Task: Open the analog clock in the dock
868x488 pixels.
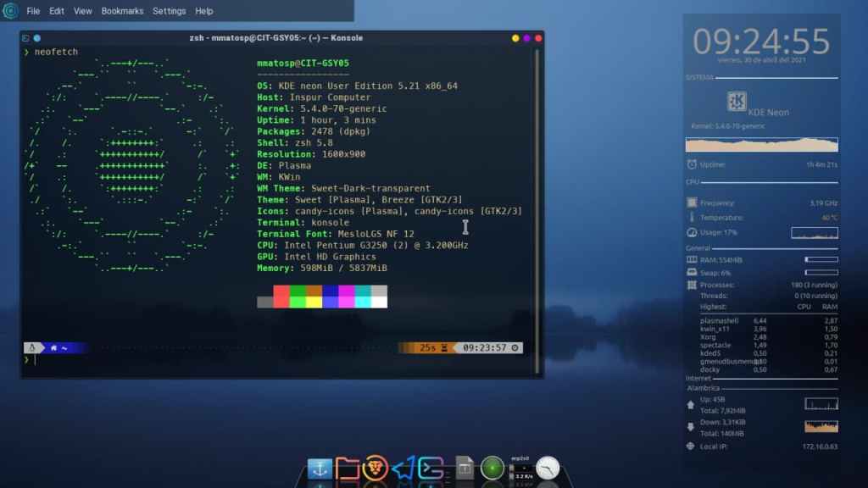Action: tap(548, 468)
